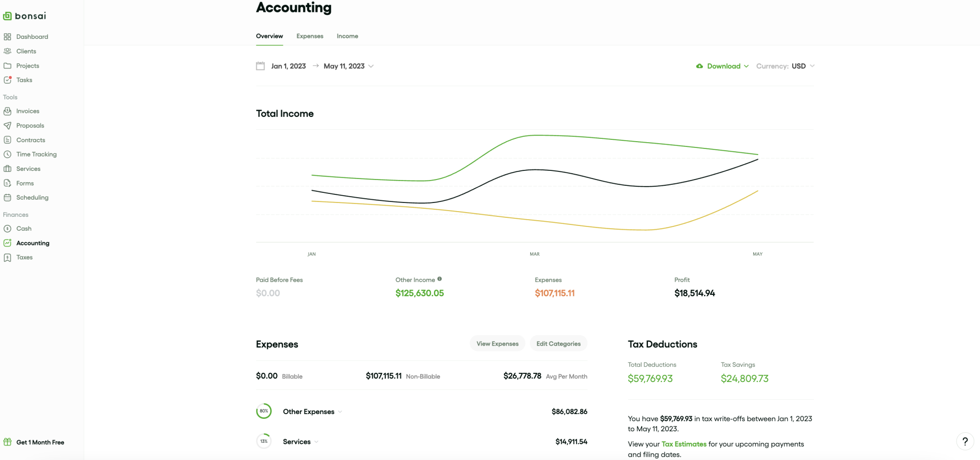Select the Clients icon in sidebar
Image resolution: width=980 pixels, height=460 pixels.
(8, 51)
